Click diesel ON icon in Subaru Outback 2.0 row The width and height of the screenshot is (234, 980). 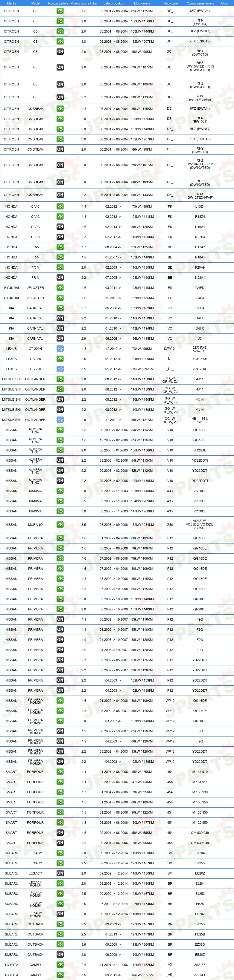[60, 955]
